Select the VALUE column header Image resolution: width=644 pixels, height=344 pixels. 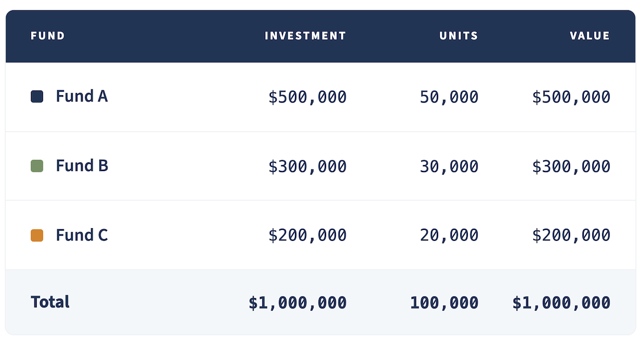(590, 36)
